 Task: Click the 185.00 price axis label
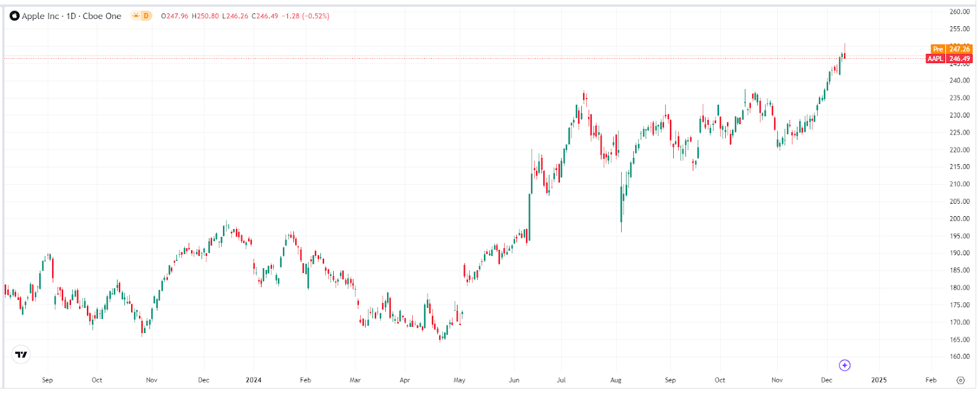pos(959,270)
